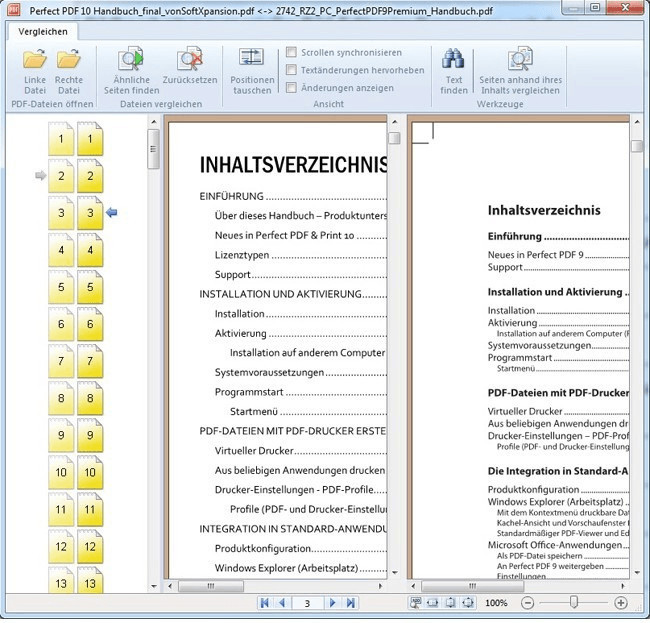This screenshot has height=623, width=650.
Task: Toggle Textänderungen hervorheben checkbox
Action: [291, 70]
